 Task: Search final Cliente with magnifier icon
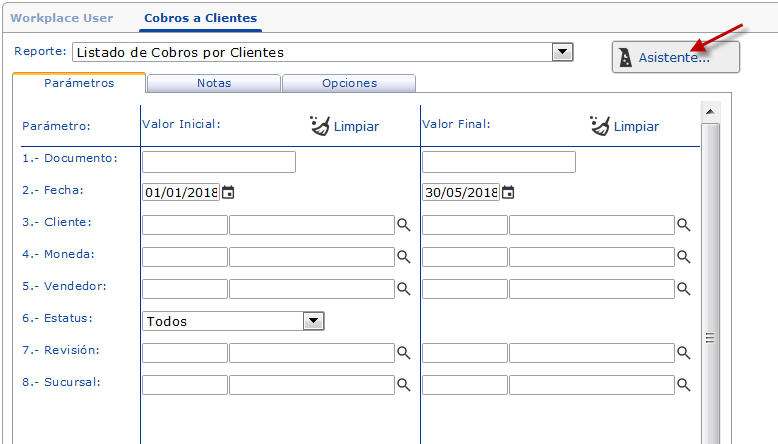[x=684, y=226]
